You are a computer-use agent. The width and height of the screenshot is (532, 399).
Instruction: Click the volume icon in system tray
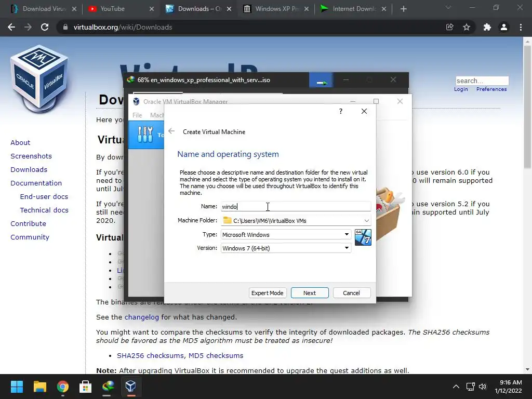483,387
